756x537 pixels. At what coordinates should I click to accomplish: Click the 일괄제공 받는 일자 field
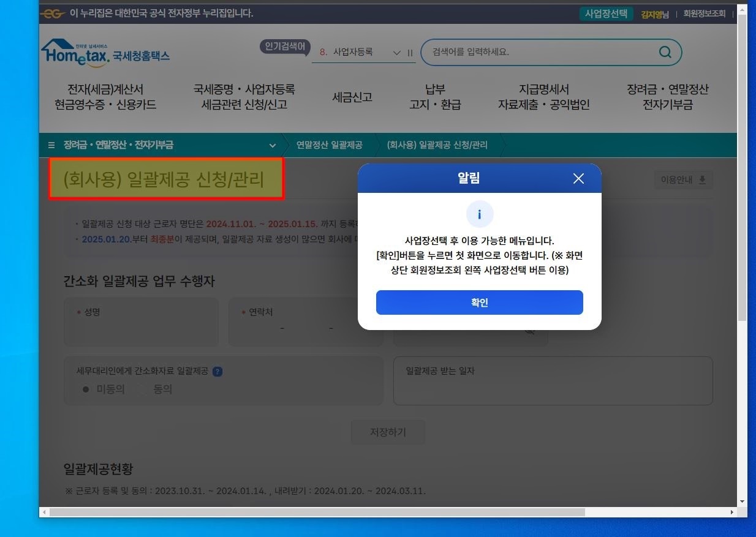tap(553, 381)
